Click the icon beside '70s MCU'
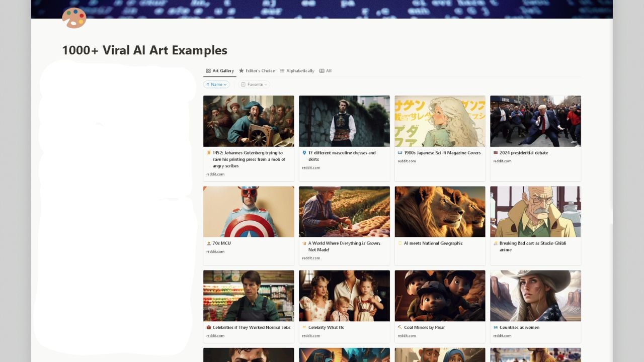The height and width of the screenshot is (362, 644). [x=209, y=243]
